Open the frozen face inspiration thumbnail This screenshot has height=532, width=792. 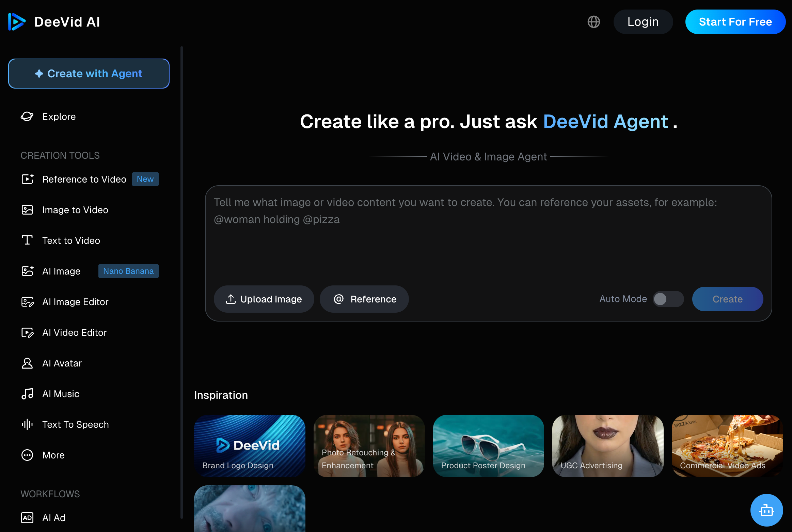(250, 509)
